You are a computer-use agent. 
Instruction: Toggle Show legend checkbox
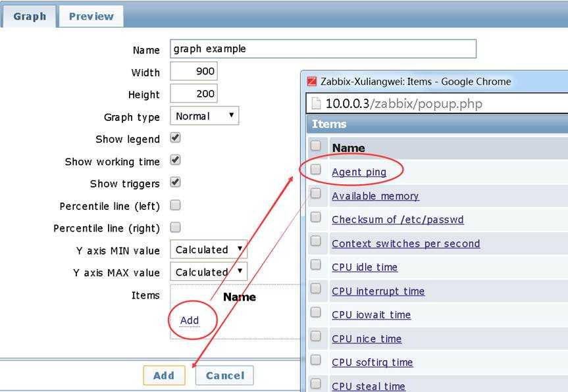point(175,138)
